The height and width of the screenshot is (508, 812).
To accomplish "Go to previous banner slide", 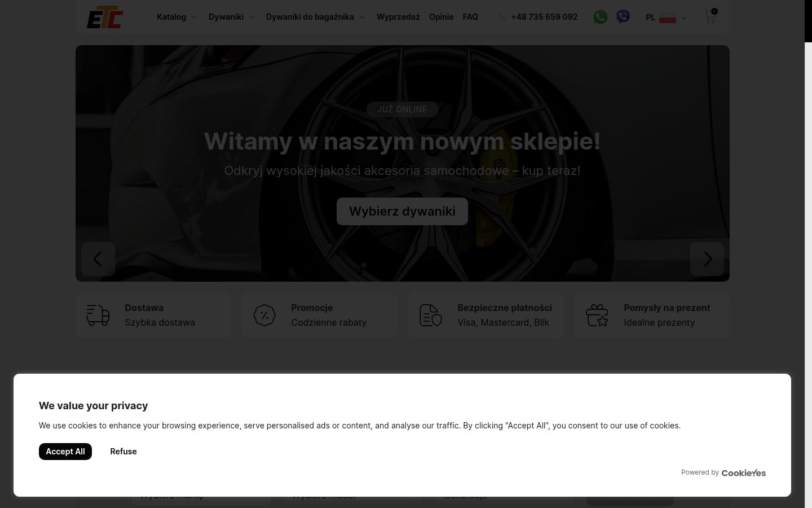I will point(98,259).
